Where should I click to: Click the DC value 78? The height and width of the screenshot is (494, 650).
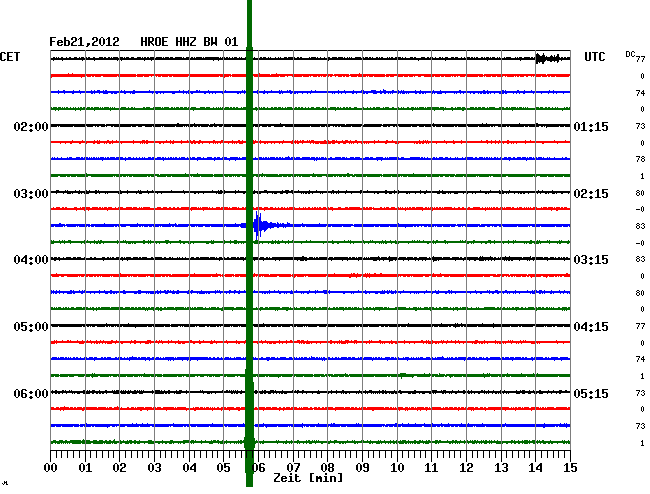[640, 159]
